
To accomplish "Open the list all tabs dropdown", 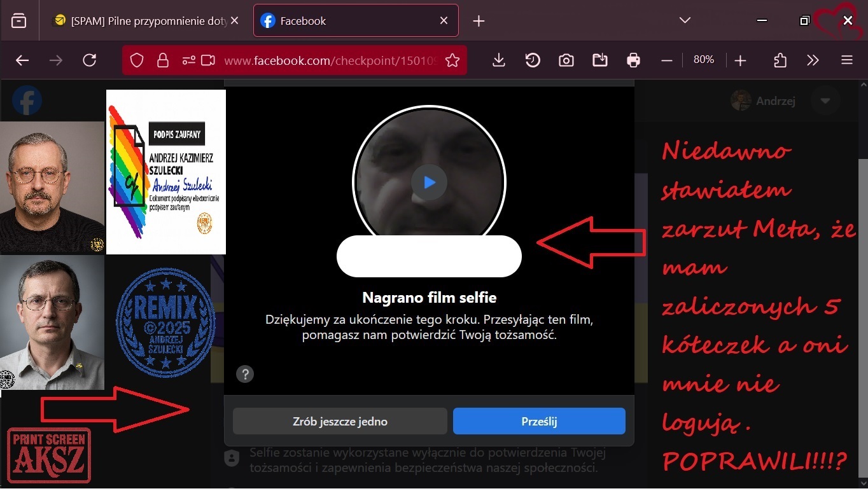I will pos(685,20).
